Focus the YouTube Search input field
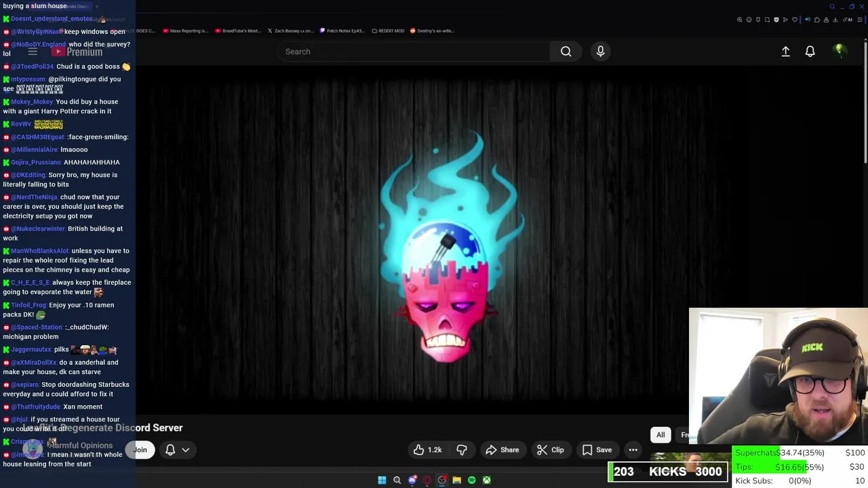The image size is (868, 488). point(414,52)
